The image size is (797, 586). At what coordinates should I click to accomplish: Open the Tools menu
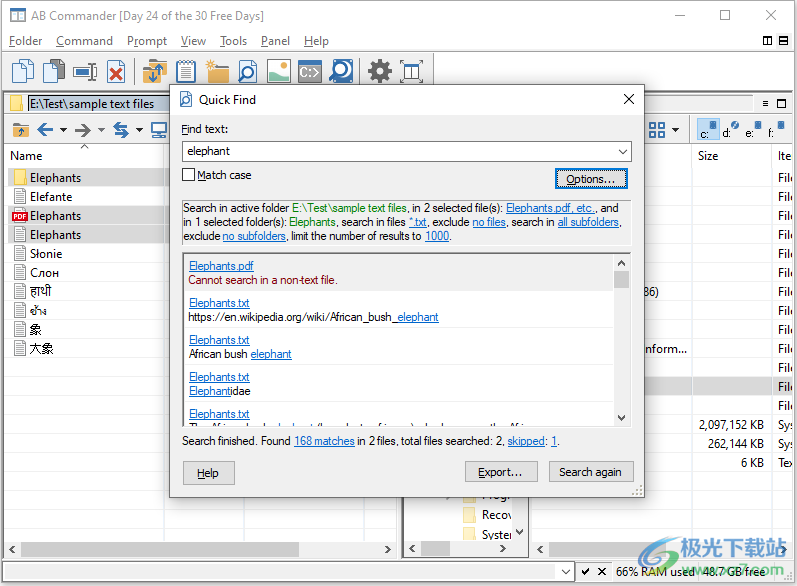tap(233, 41)
